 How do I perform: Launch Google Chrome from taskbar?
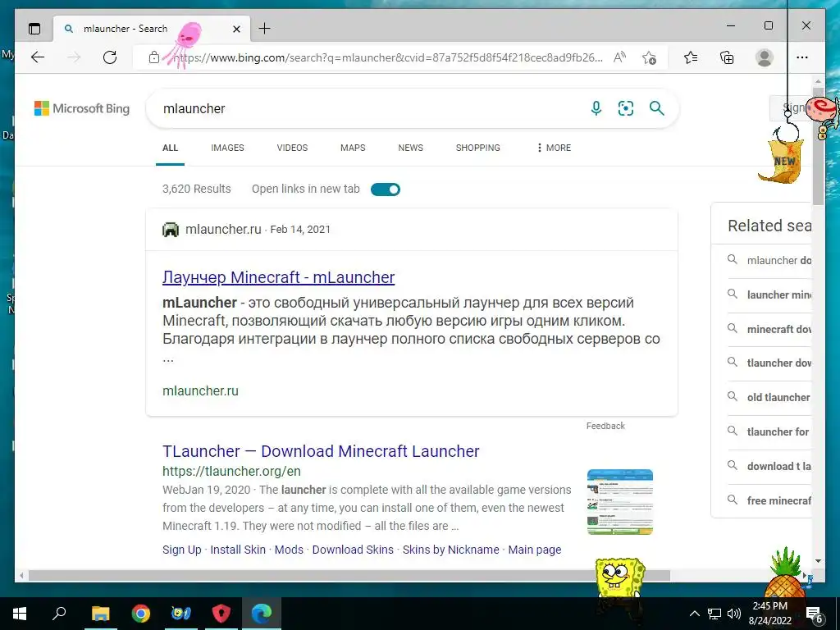coord(141,614)
